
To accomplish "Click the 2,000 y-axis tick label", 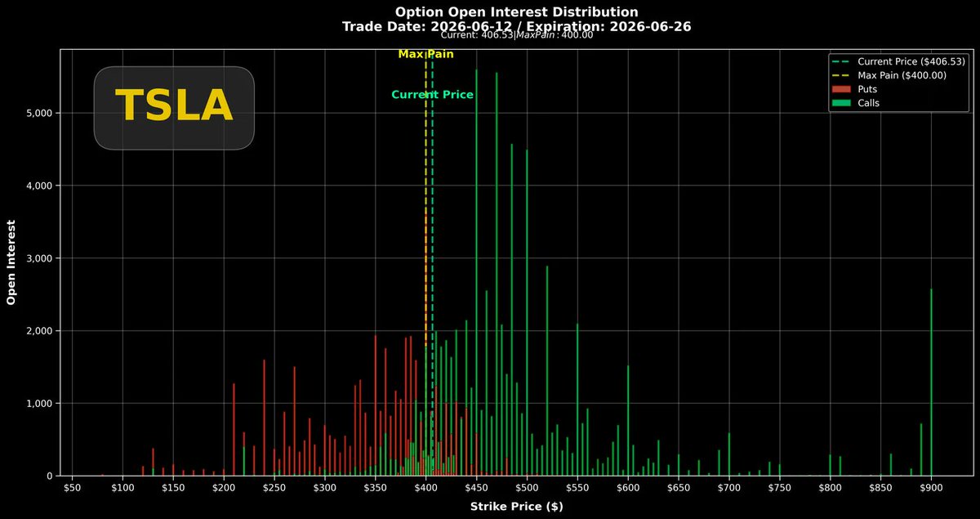I will click(x=41, y=331).
